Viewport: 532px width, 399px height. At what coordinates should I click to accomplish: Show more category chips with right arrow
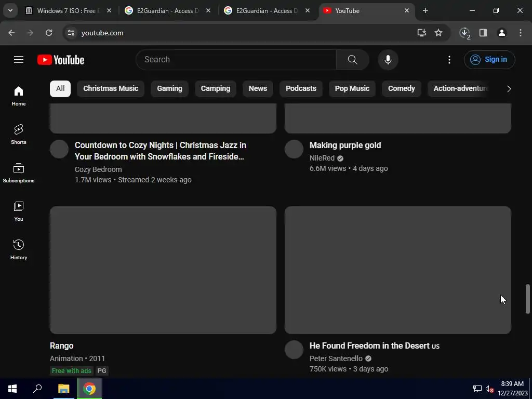tap(509, 89)
